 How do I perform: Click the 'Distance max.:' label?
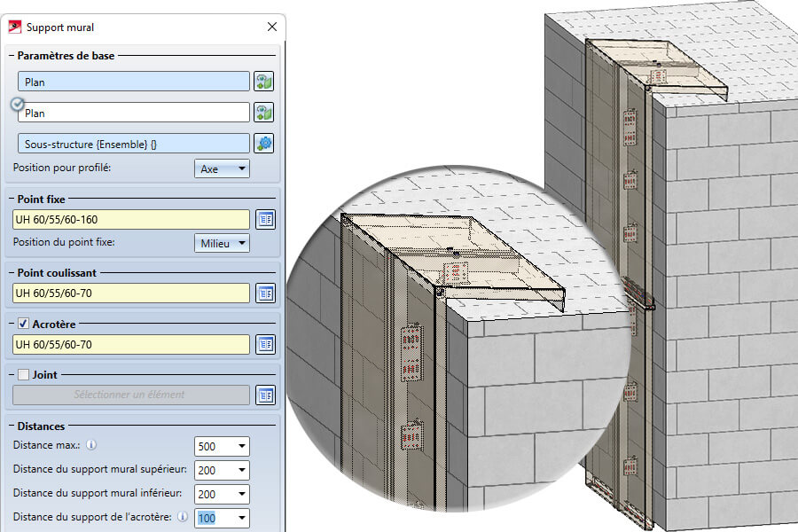click(47, 445)
